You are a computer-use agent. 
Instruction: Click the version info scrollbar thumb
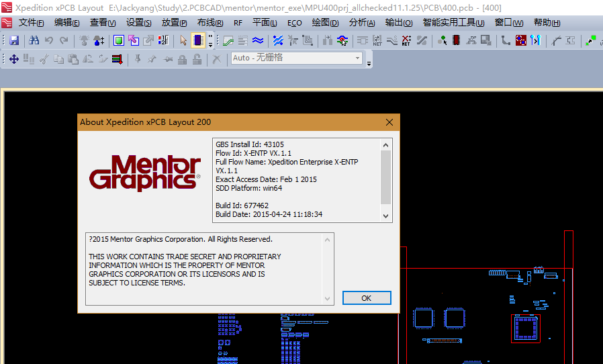385,177
